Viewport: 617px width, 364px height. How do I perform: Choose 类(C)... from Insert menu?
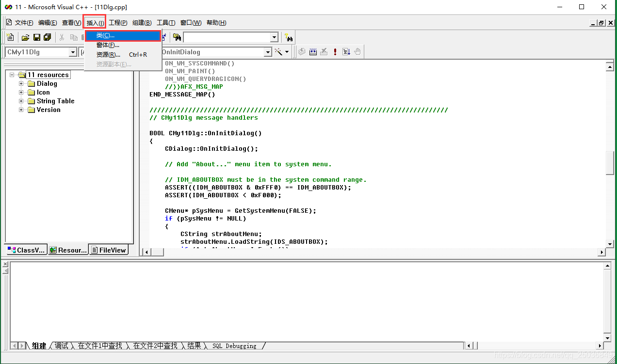(123, 36)
